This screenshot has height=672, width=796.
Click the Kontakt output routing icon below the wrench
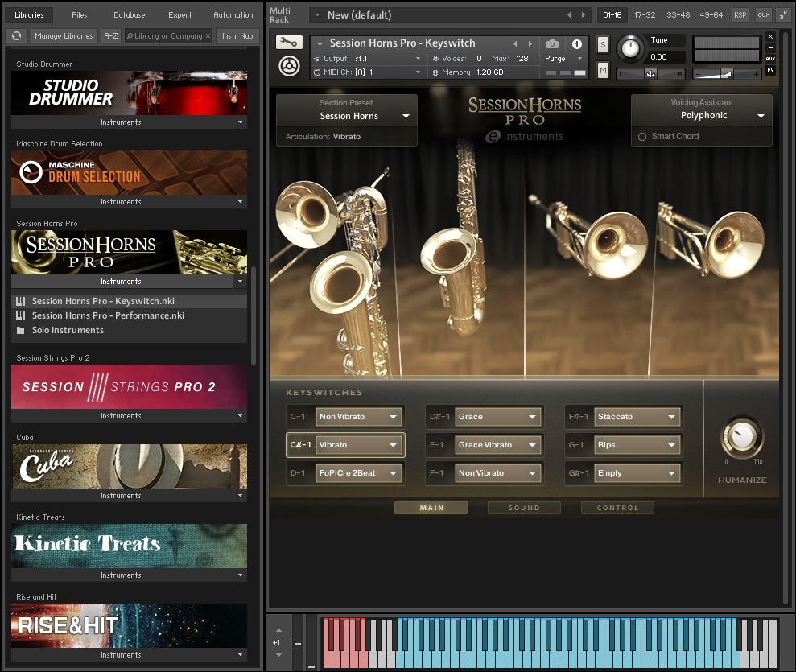point(288,65)
